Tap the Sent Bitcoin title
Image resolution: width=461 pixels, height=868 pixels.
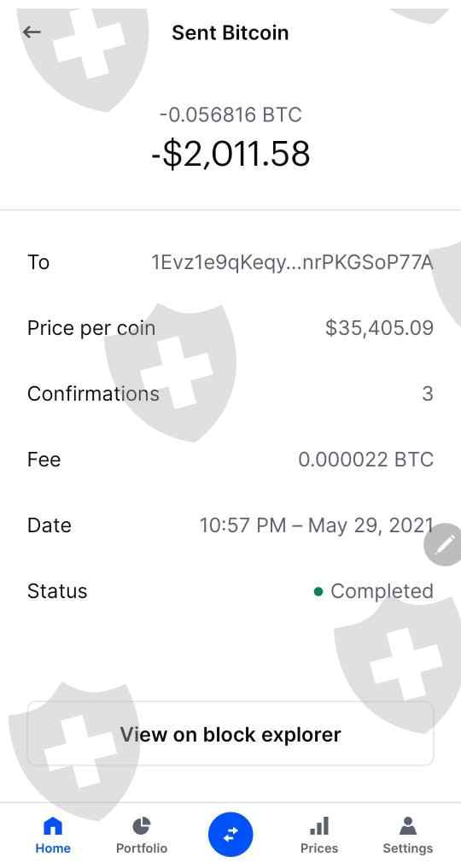230,32
